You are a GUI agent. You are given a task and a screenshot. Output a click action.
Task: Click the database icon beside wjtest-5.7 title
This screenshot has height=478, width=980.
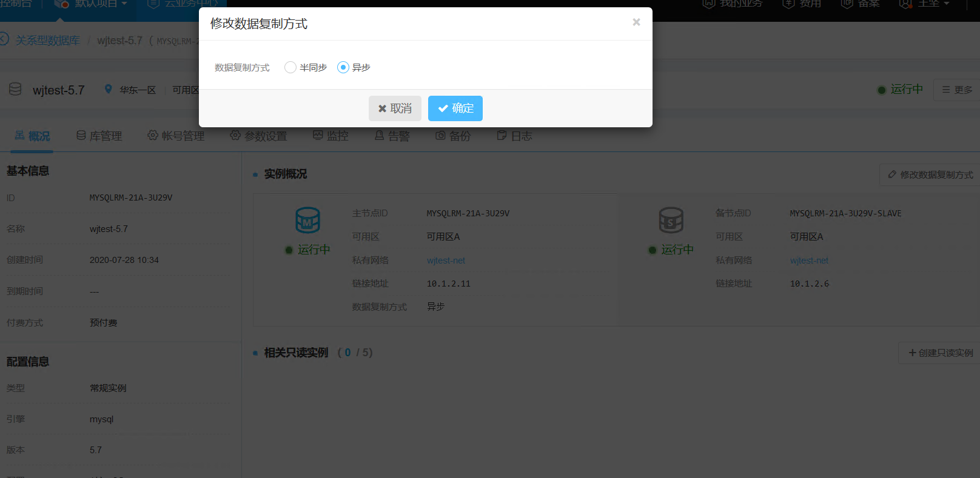point(15,89)
